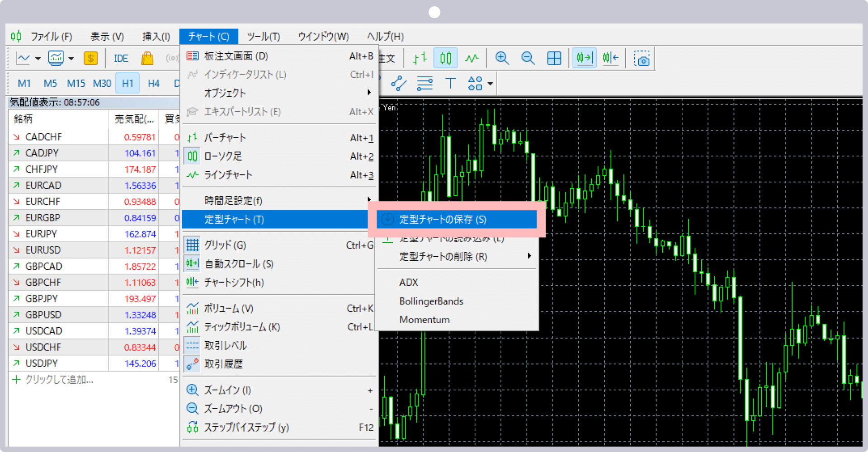This screenshot has width=868, height=452.
Task: Click the zoom out magnifier toolbar icon
Action: [528, 58]
